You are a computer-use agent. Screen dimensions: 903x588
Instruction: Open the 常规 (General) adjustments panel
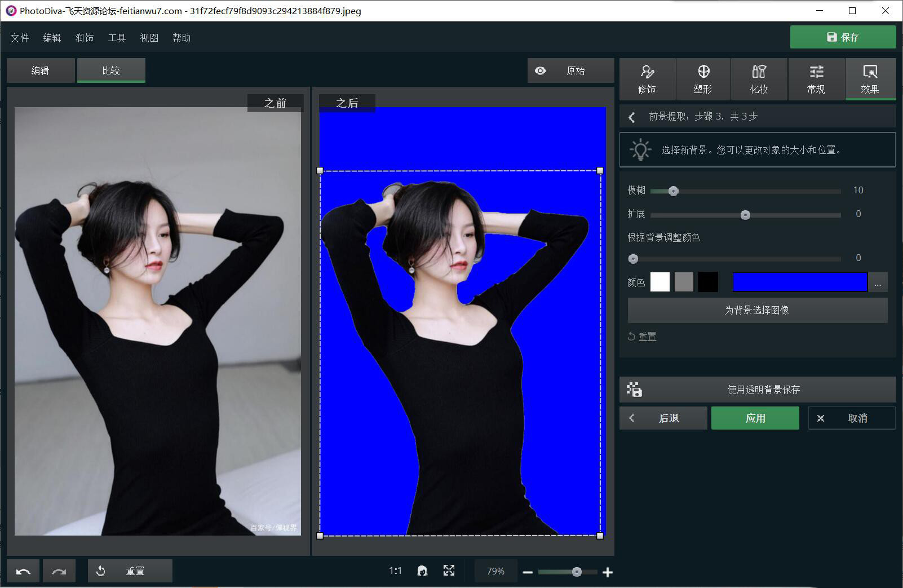click(x=816, y=79)
